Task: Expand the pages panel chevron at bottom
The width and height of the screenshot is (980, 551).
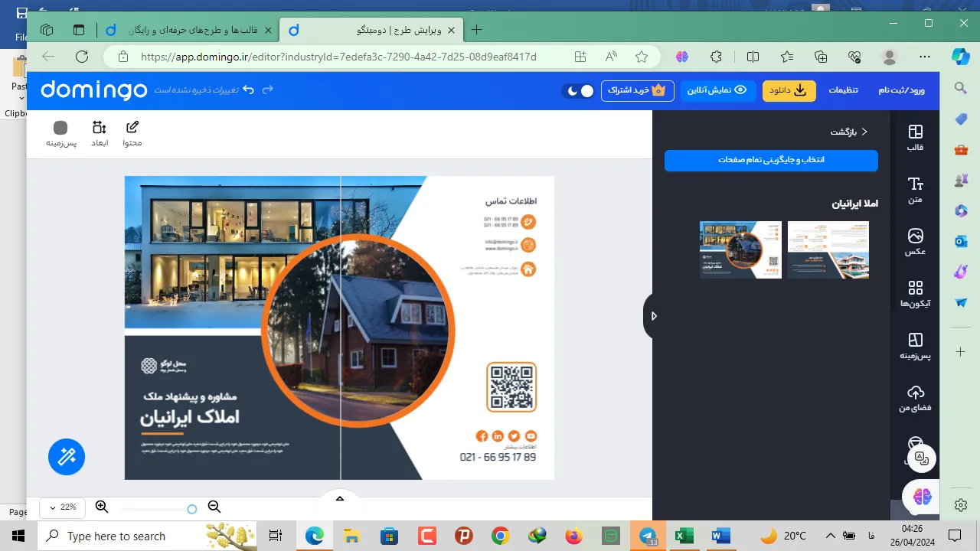Action: 340,498
